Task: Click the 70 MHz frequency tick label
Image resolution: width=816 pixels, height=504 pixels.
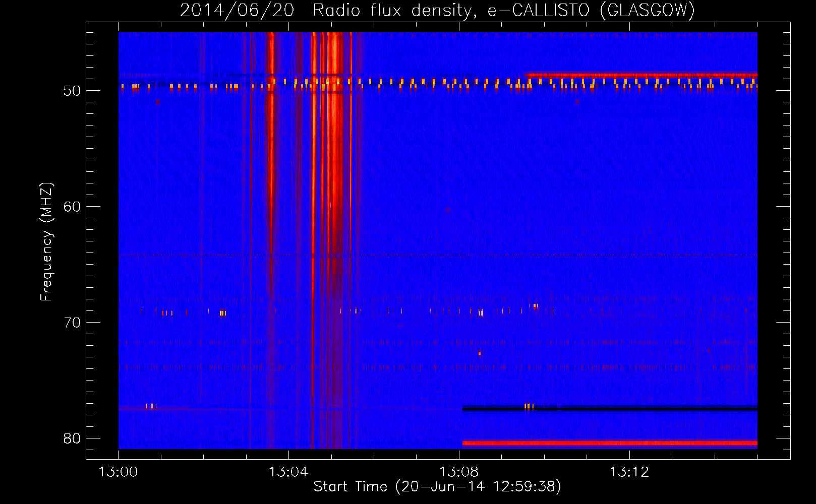Action: point(72,323)
